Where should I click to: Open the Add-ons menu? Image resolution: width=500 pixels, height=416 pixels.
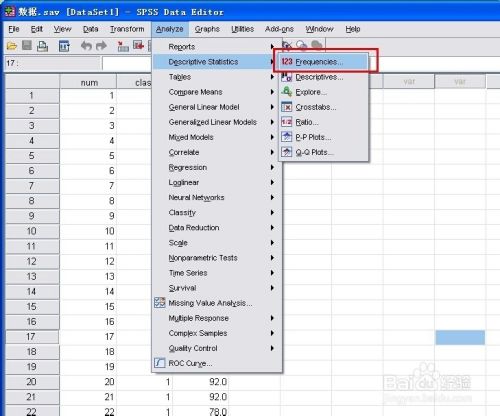click(279, 29)
